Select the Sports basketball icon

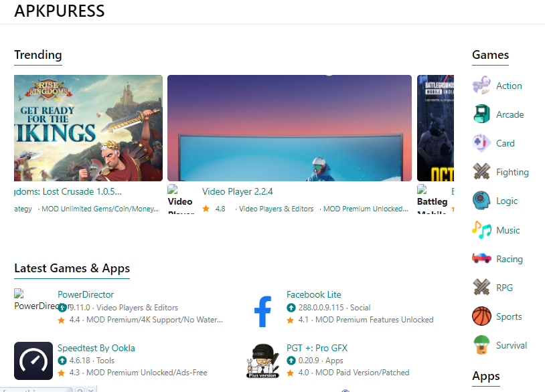[481, 316]
